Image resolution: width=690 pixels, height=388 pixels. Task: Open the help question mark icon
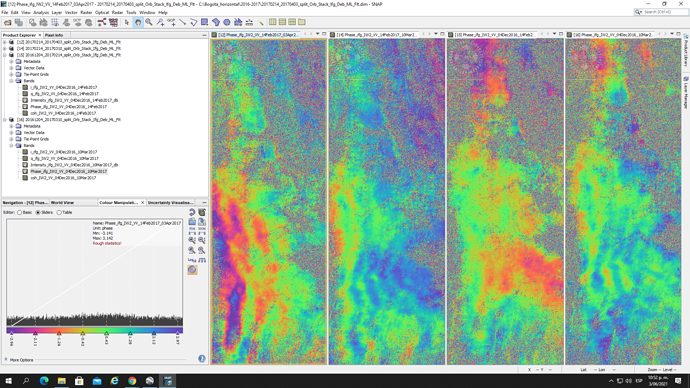click(x=202, y=359)
